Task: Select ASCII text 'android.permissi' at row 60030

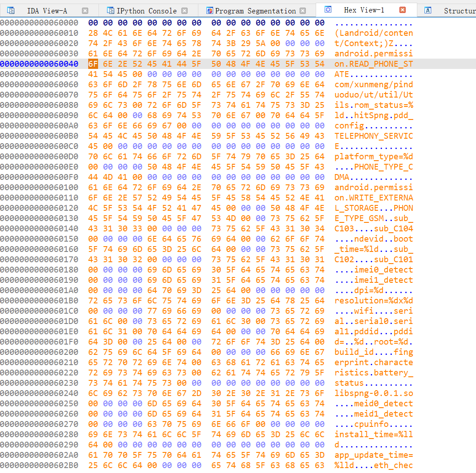Action: (x=374, y=54)
